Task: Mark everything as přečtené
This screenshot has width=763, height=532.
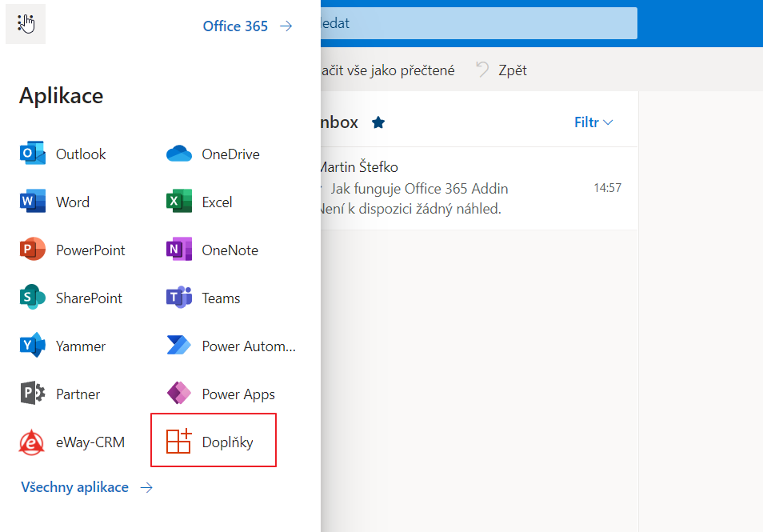Action: (x=388, y=70)
